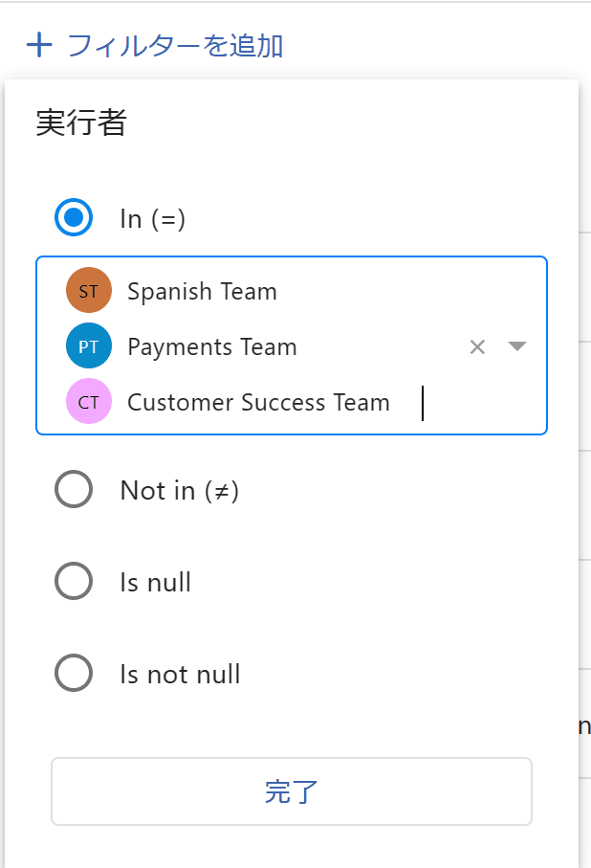Select the Is null radio button
This screenshot has height=868, width=591.
point(74,582)
